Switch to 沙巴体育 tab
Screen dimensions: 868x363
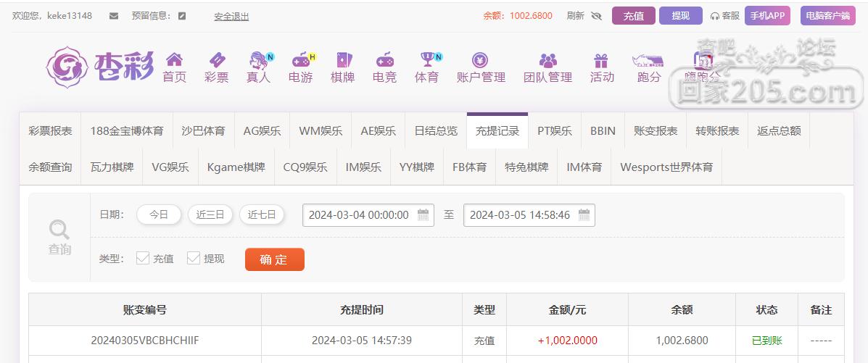pyautogui.click(x=204, y=131)
